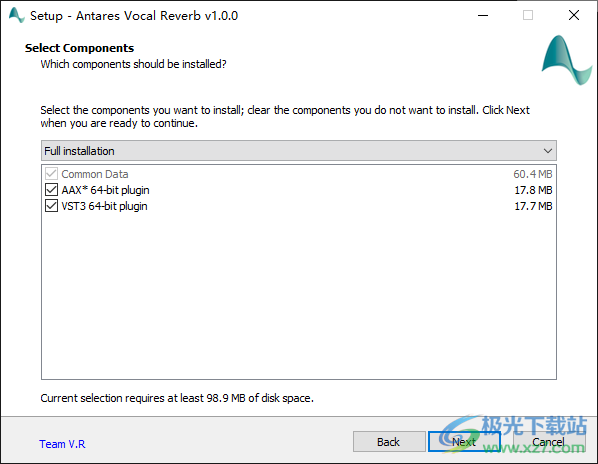Click the 17.7 MB size of VST3 plugin

click(x=533, y=206)
